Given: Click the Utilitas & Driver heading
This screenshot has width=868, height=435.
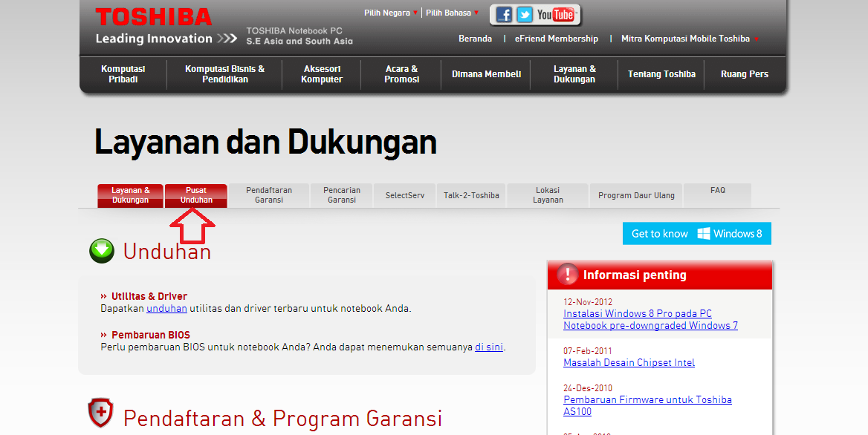Looking at the screenshot, I should tap(149, 296).
